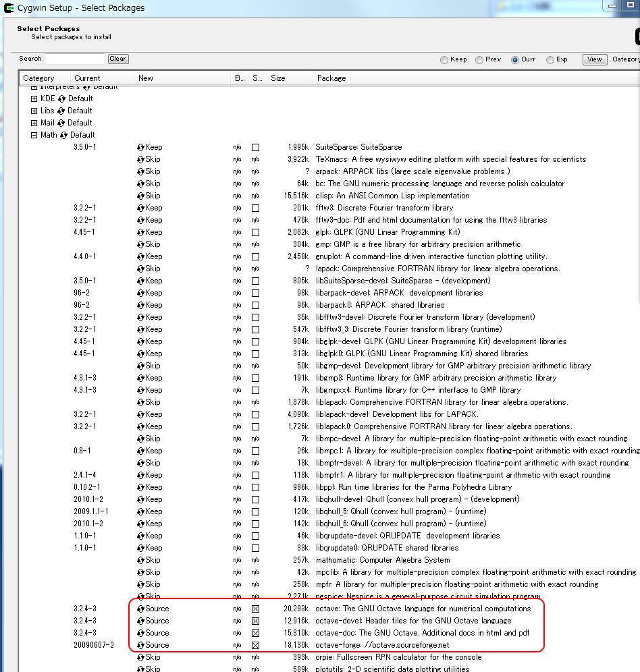Focus the Search input field
The height and width of the screenshot is (672, 640).
pos(75,59)
